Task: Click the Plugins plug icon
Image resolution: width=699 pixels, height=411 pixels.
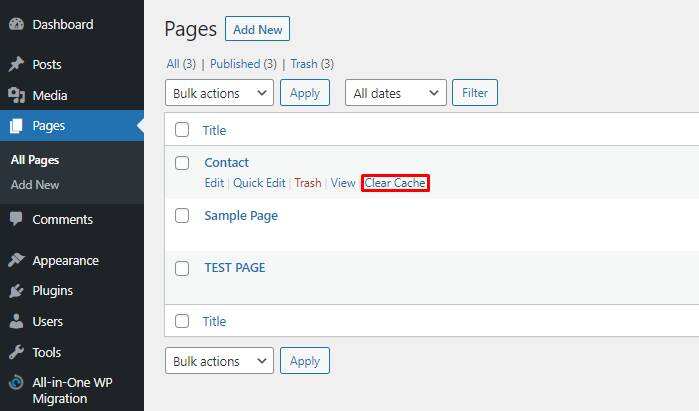Action: point(16,291)
